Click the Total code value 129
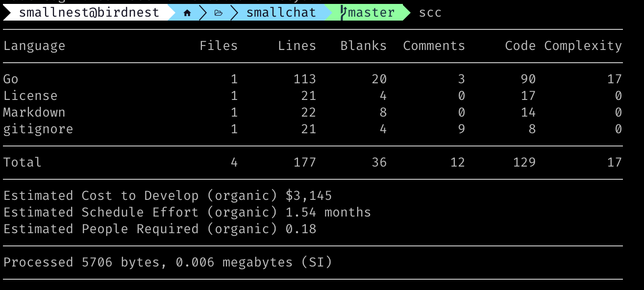This screenshot has height=290, width=644. 524,162
